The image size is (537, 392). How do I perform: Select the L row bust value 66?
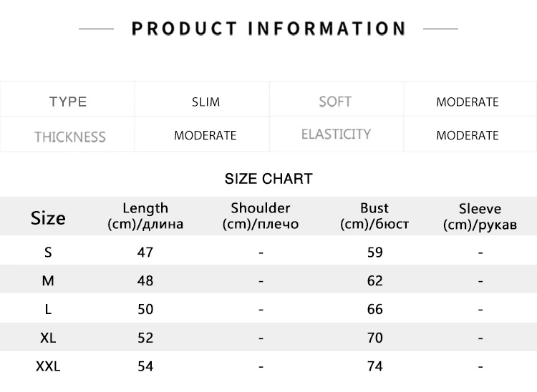pyautogui.click(x=374, y=310)
